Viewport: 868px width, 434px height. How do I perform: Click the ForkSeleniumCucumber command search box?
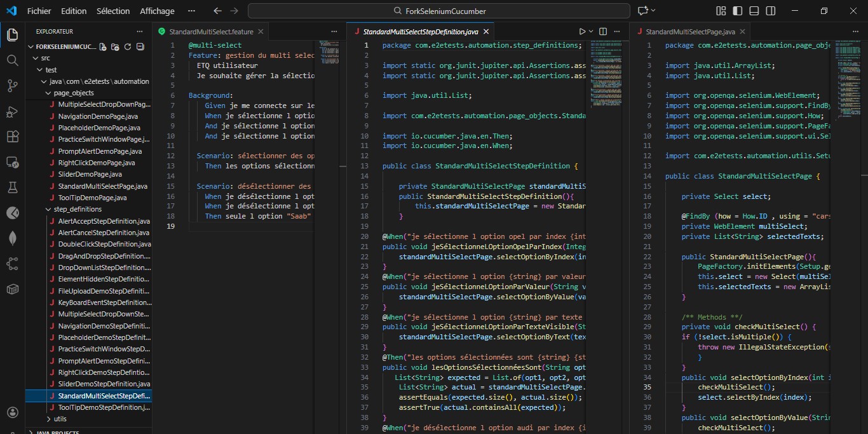pyautogui.click(x=438, y=11)
